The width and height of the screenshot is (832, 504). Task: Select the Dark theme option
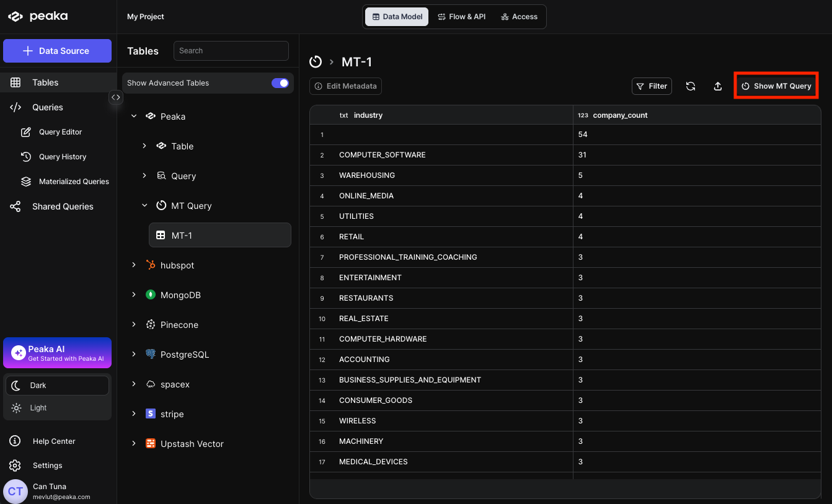[x=57, y=386]
